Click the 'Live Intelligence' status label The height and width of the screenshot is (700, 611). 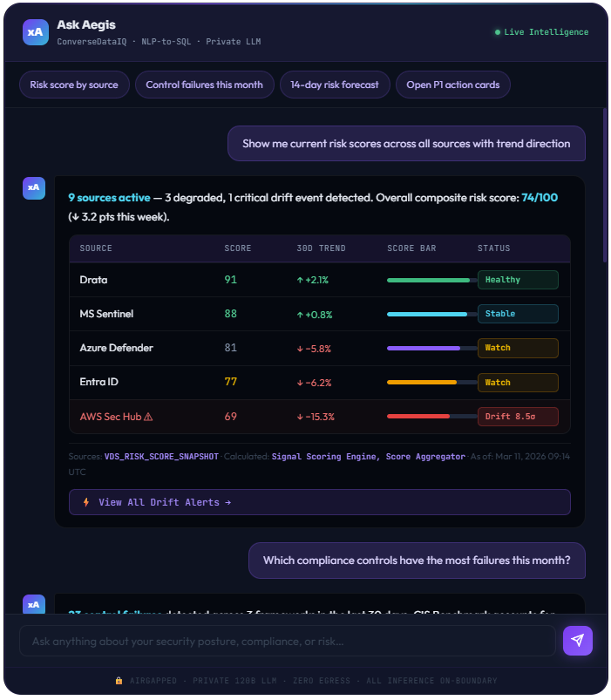click(x=547, y=32)
